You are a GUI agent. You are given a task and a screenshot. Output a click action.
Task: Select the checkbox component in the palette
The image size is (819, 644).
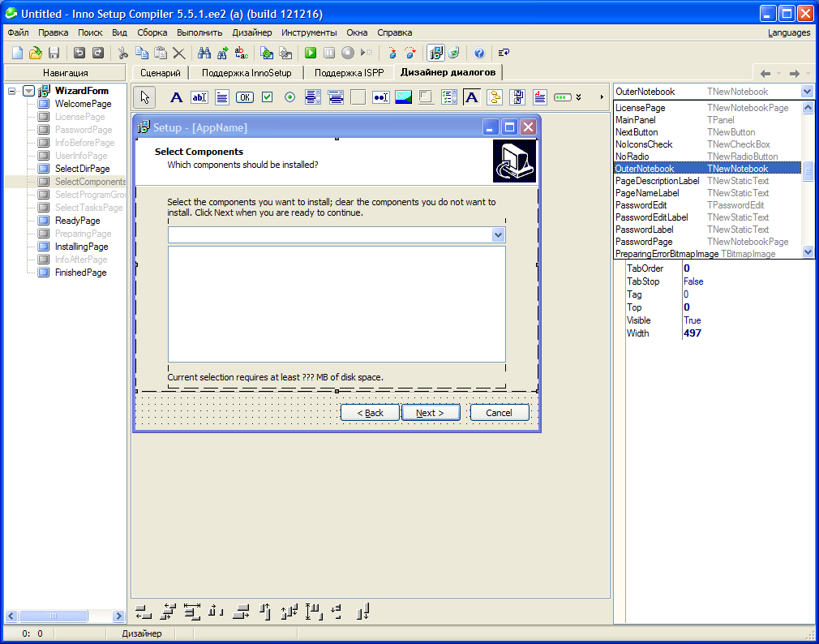tap(267, 97)
